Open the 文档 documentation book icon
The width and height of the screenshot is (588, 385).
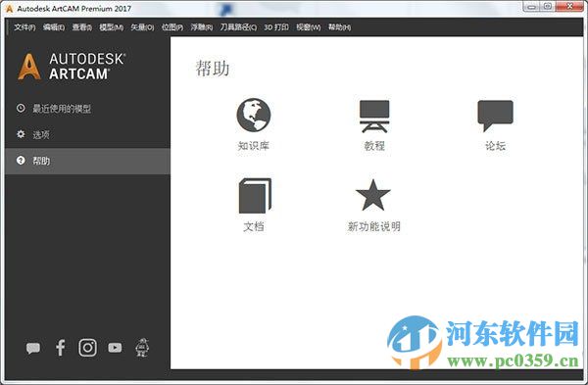(x=255, y=196)
